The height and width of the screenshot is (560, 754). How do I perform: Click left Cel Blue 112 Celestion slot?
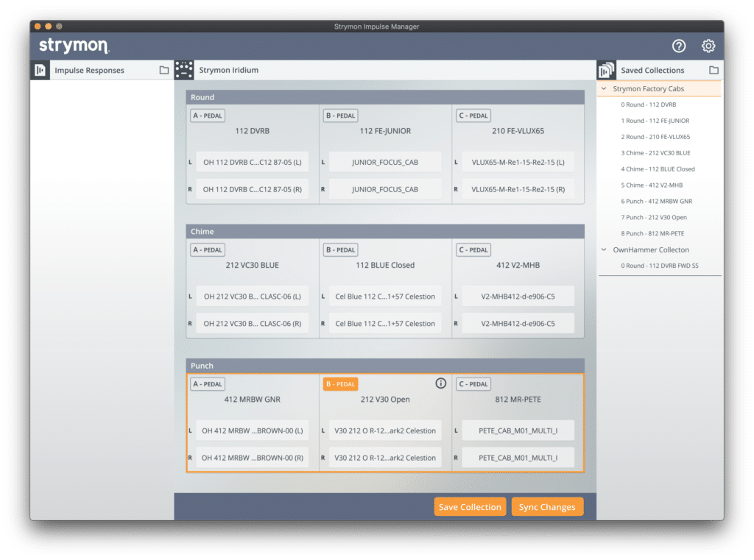(385, 296)
